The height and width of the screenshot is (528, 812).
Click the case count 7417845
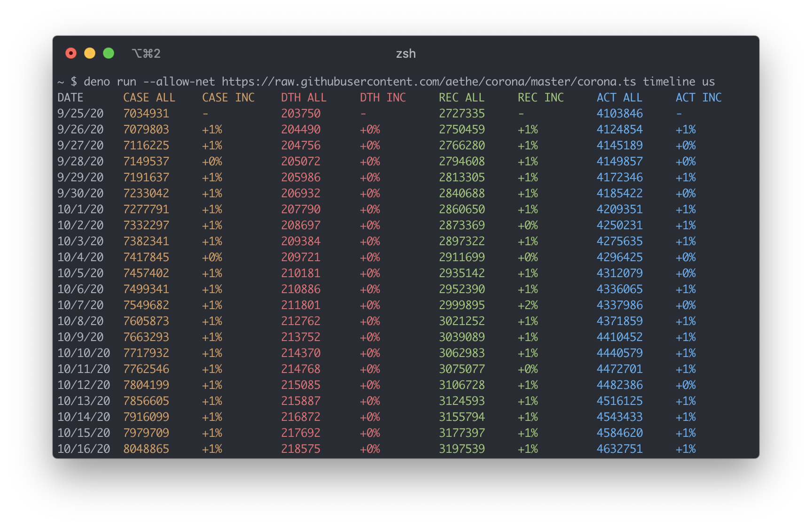(x=146, y=257)
